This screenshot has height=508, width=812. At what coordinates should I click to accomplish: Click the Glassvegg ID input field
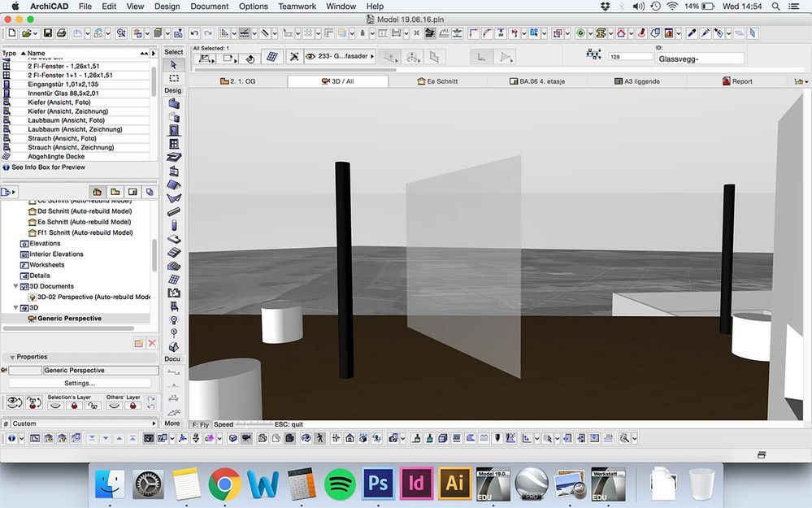coord(701,59)
